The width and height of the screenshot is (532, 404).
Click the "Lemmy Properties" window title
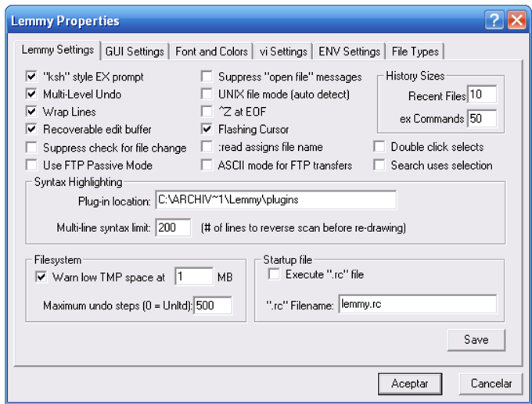click(65, 21)
